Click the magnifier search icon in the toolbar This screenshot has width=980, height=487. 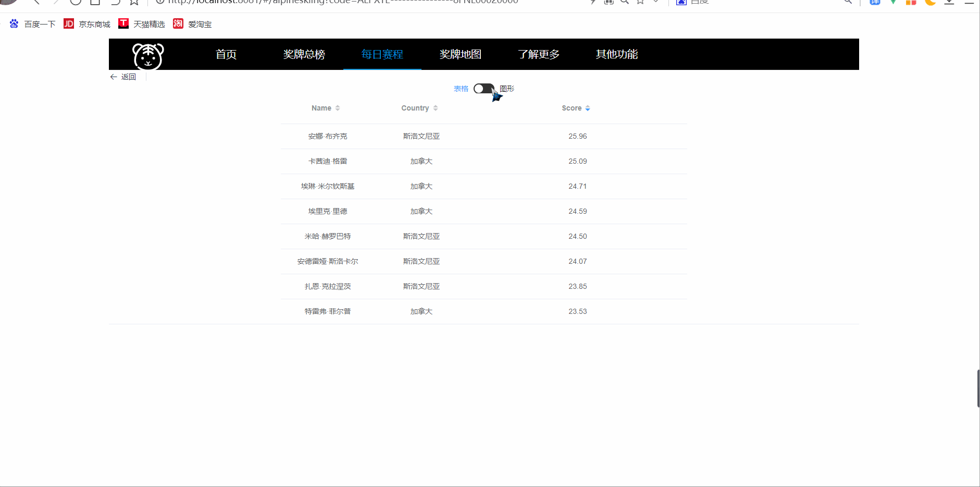click(624, 2)
